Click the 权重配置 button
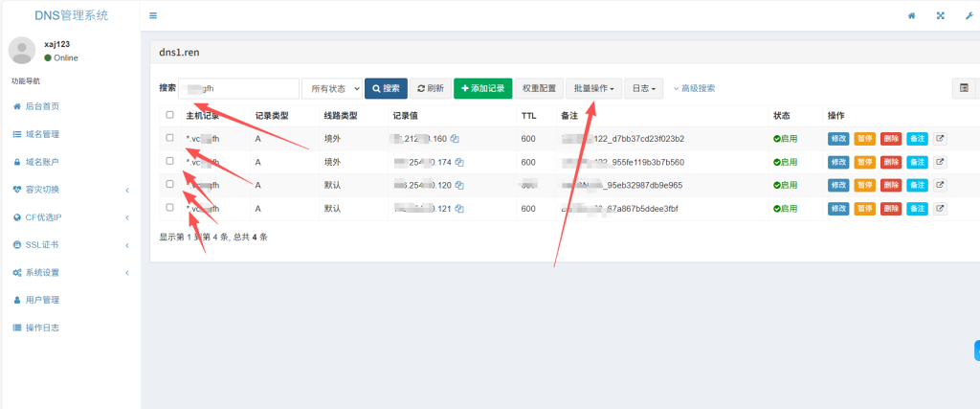980x409 pixels. click(540, 88)
